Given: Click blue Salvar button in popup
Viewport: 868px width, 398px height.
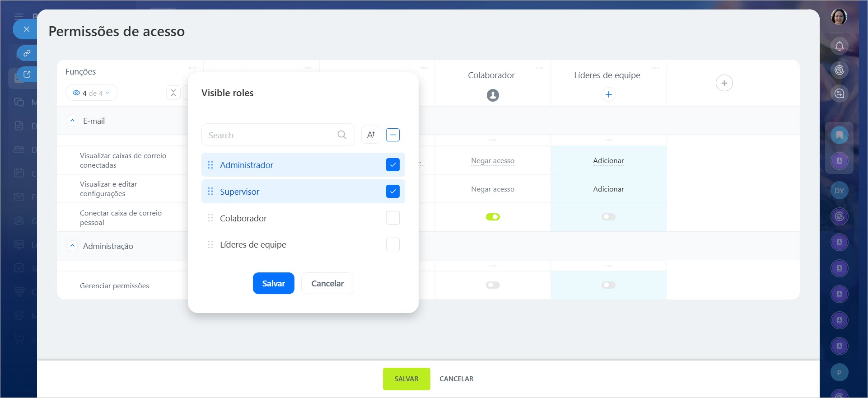Looking at the screenshot, I should click(273, 283).
